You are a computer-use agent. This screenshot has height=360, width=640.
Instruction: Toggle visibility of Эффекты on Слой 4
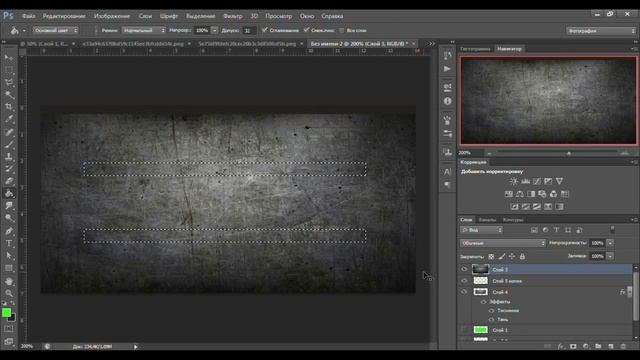pyautogui.click(x=484, y=302)
